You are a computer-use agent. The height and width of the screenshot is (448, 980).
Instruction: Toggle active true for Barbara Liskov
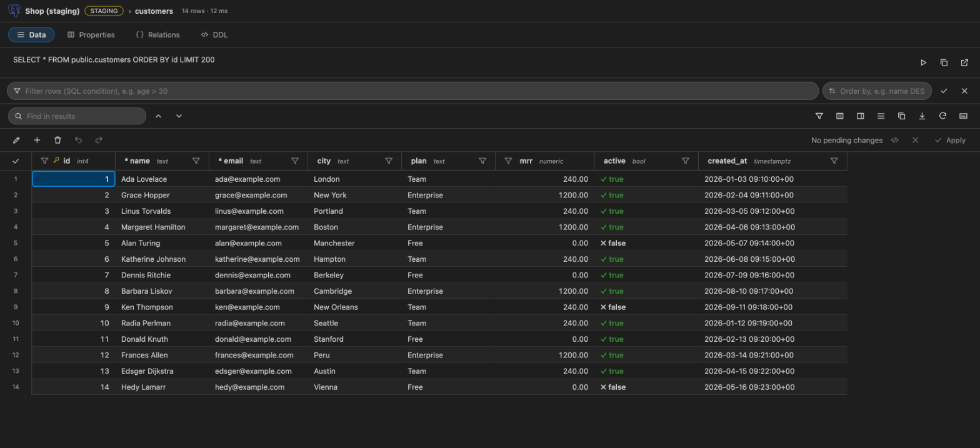646,291
